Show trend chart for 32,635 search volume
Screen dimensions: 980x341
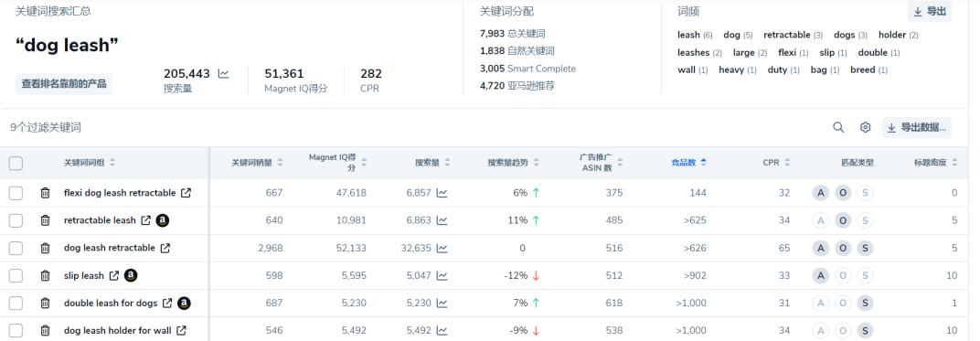pyautogui.click(x=442, y=248)
